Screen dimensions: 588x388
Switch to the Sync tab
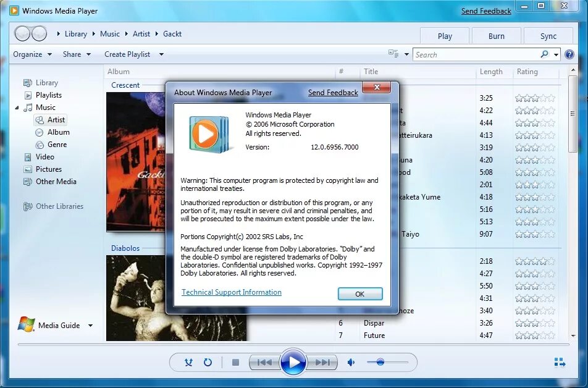(x=548, y=36)
